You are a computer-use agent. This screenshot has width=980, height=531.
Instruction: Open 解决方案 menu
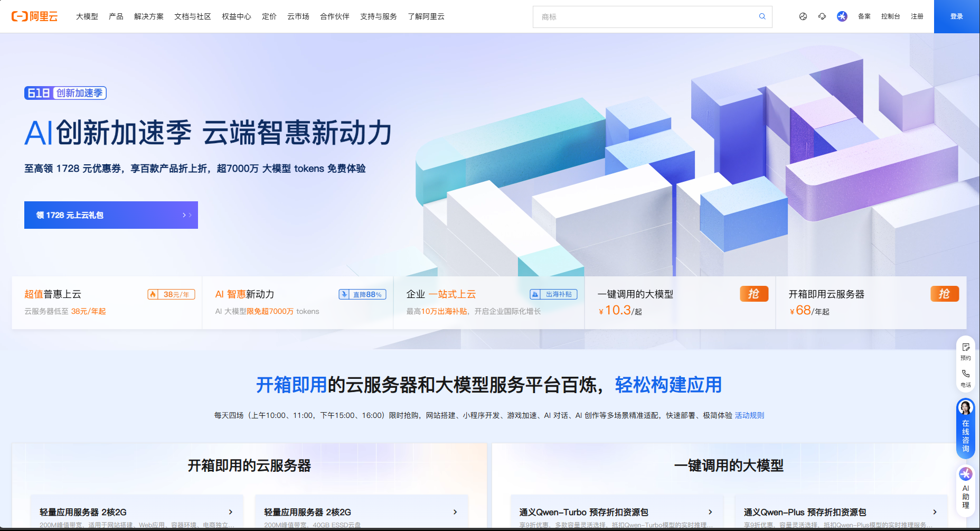click(x=149, y=16)
